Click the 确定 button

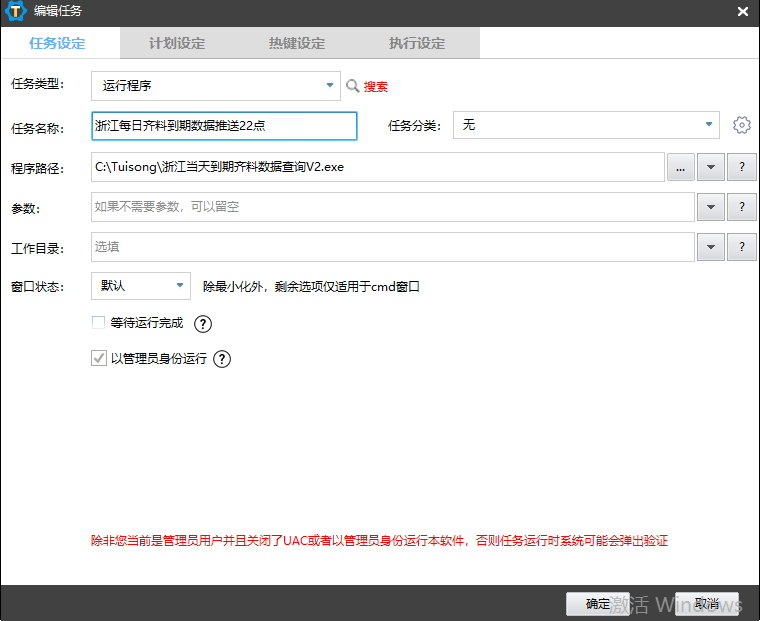tap(598, 604)
